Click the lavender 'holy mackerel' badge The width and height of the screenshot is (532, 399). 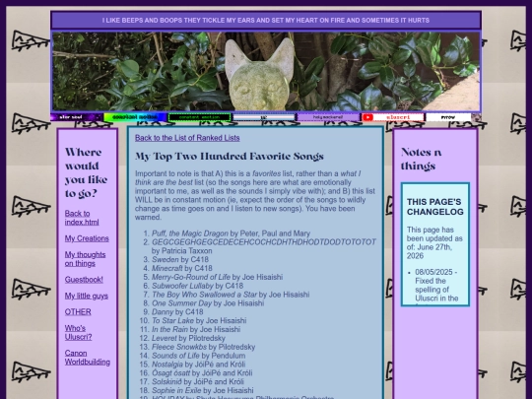(328, 117)
